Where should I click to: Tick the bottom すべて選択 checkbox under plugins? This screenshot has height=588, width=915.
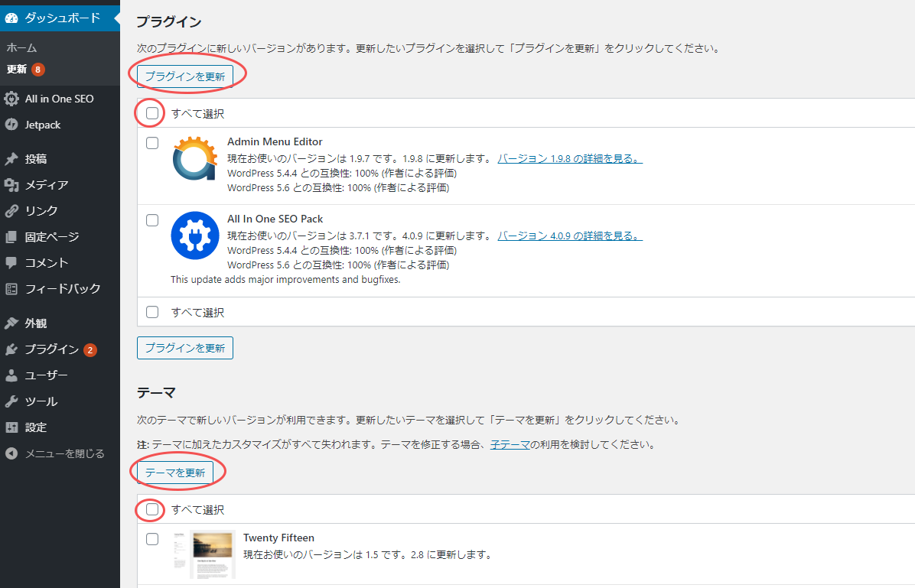pyautogui.click(x=152, y=312)
